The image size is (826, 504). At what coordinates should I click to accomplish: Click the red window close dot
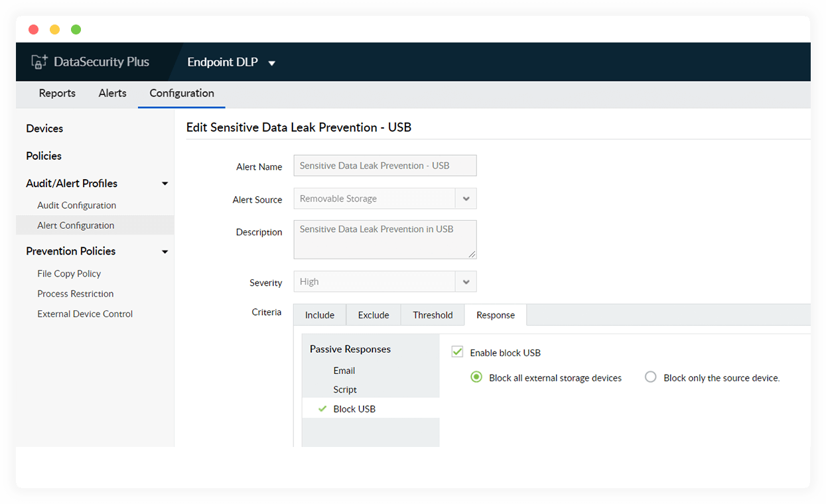click(34, 30)
